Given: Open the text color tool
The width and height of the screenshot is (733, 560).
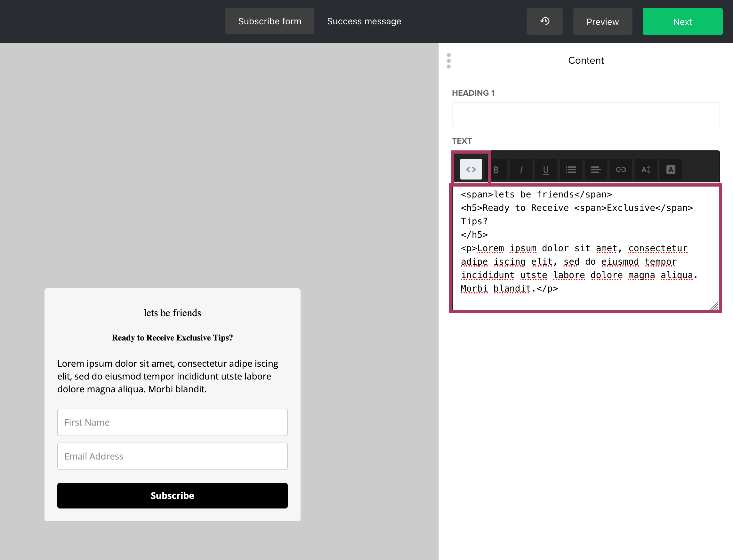Looking at the screenshot, I should click(671, 169).
